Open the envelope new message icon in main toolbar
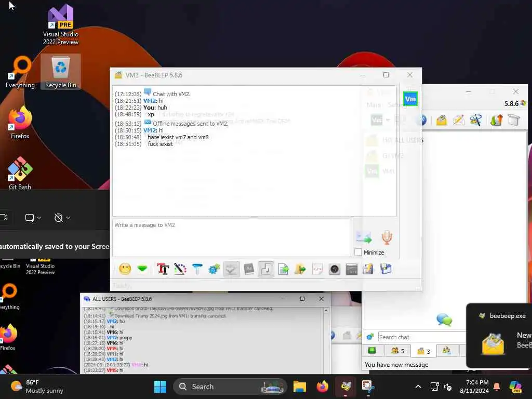Screen dimensions: 532x399 442,120
